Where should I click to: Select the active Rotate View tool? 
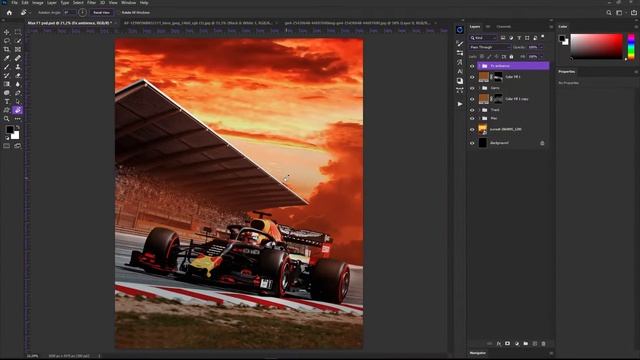pyautogui.click(x=18, y=110)
